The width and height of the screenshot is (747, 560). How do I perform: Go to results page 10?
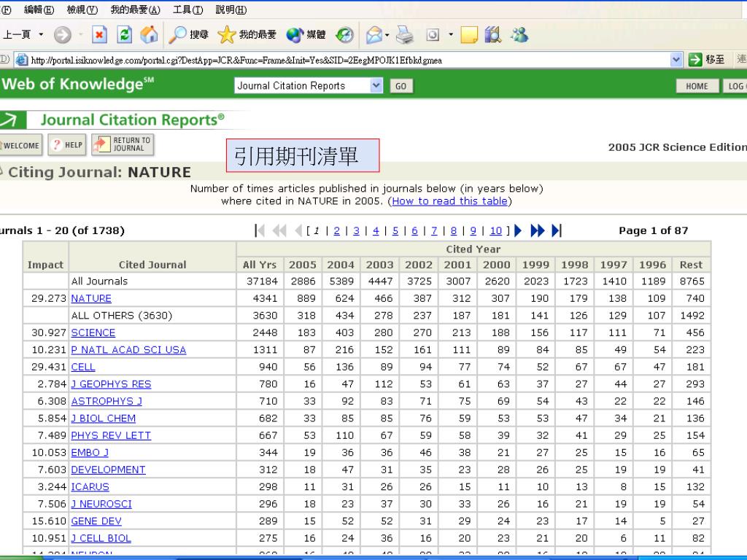pyautogui.click(x=496, y=231)
